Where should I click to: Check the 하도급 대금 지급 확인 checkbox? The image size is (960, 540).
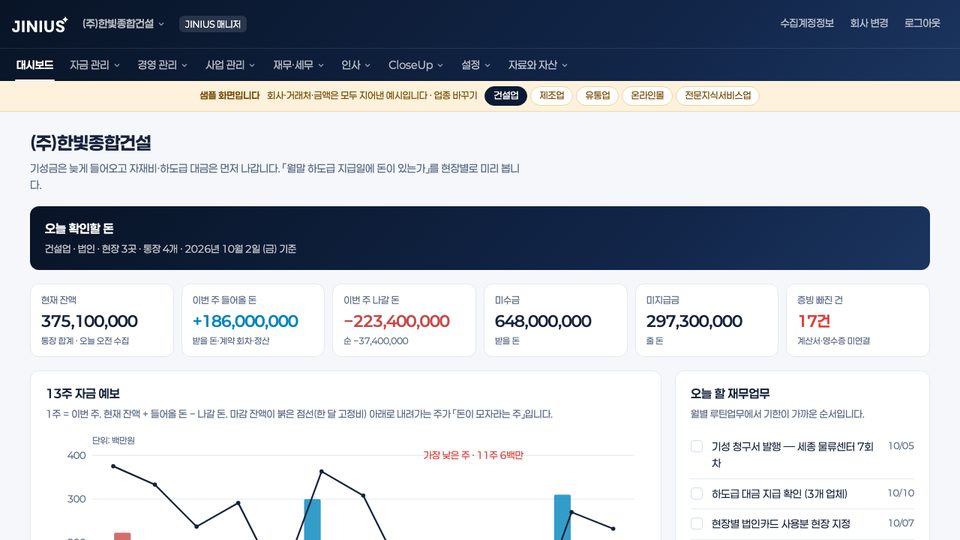pyautogui.click(x=697, y=493)
